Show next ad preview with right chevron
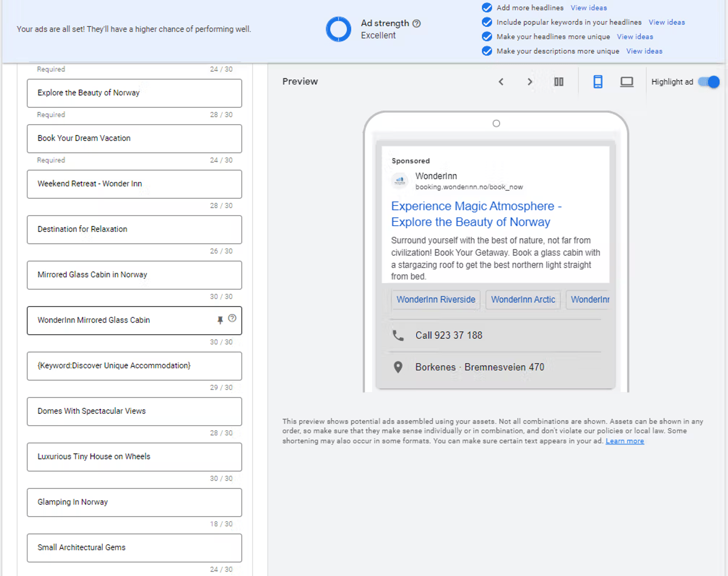The image size is (728, 576). pyautogui.click(x=530, y=82)
